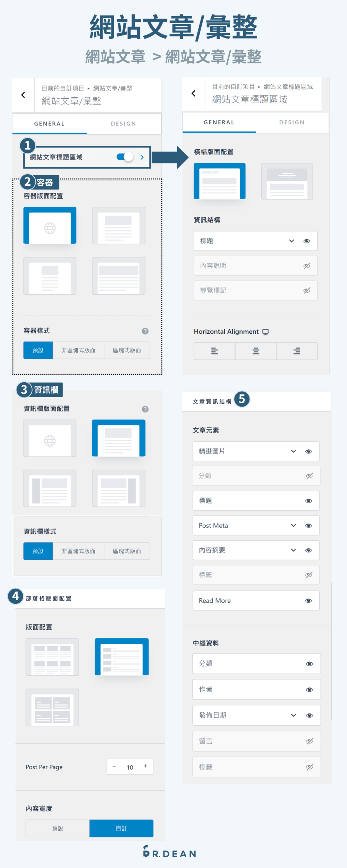Image resolution: width=347 pixels, height=868 pixels.
Task: Select second banner layout under 橫幅版面配置
Action: tap(287, 181)
